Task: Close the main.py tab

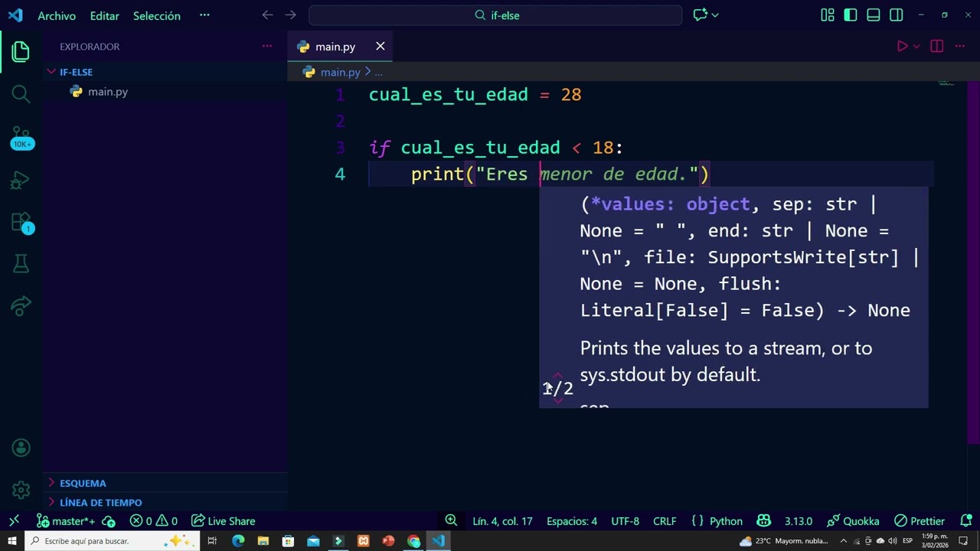Action: [x=380, y=47]
